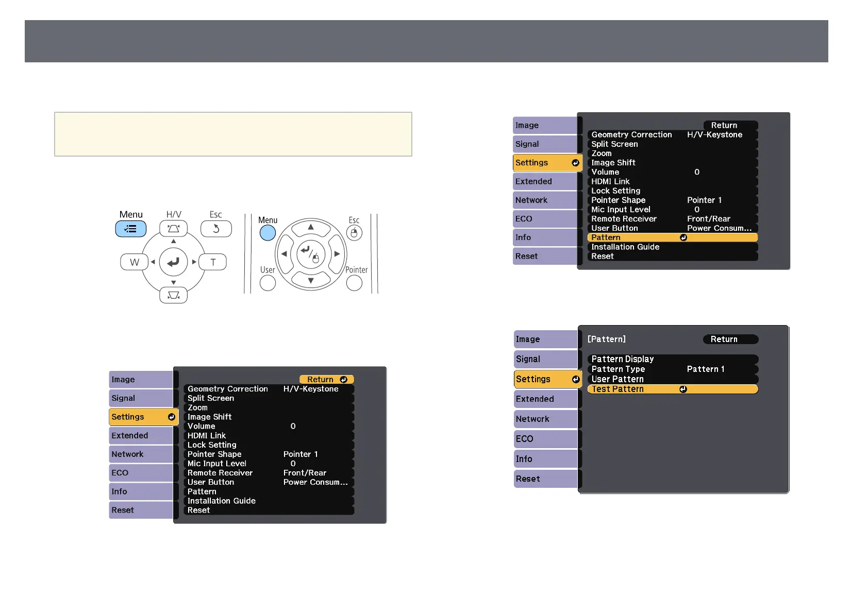The height and width of the screenshot is (613, 868).
Task: Select Reset tab in Pattern menu
Action: [546, 479]
